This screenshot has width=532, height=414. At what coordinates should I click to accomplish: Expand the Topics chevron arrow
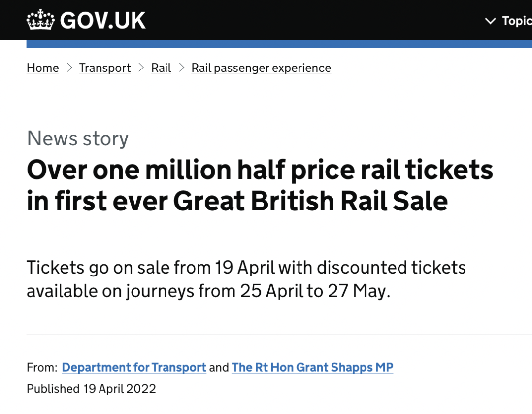point(490,21)
